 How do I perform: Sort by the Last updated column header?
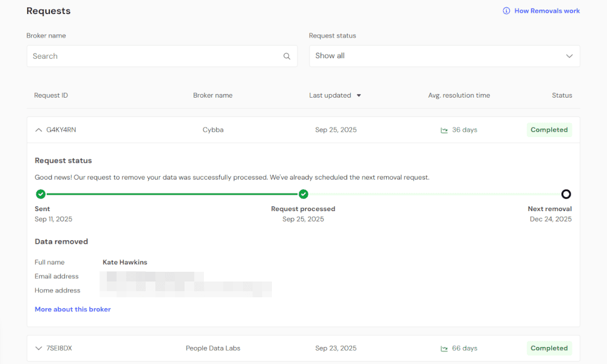[330, 95]
